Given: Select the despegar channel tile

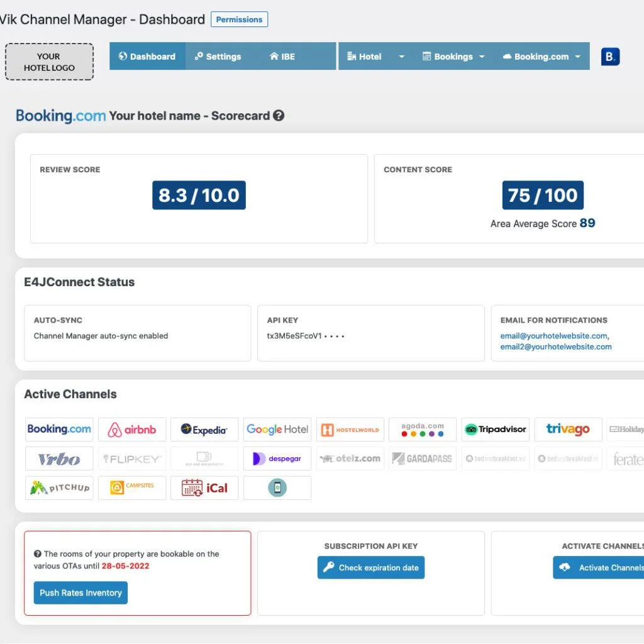Looking at the screenshot, I should pyautogui.click(x=277, y=458).
